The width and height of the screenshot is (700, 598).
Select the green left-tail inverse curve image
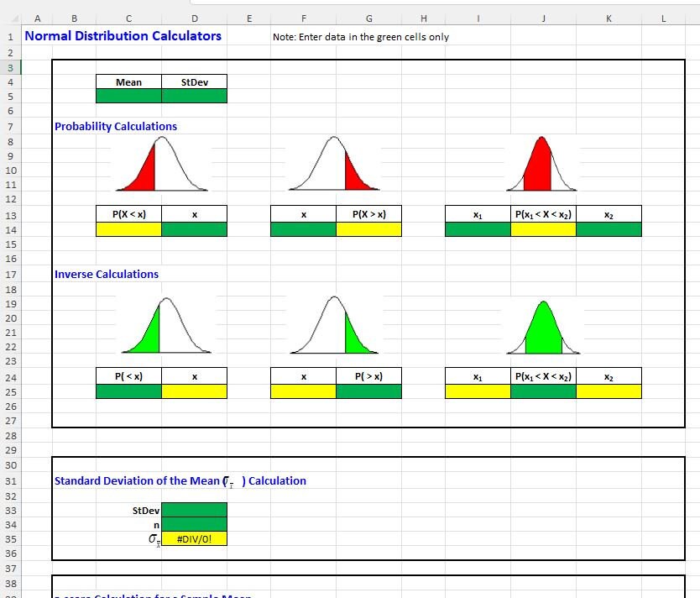click(161, 328)
